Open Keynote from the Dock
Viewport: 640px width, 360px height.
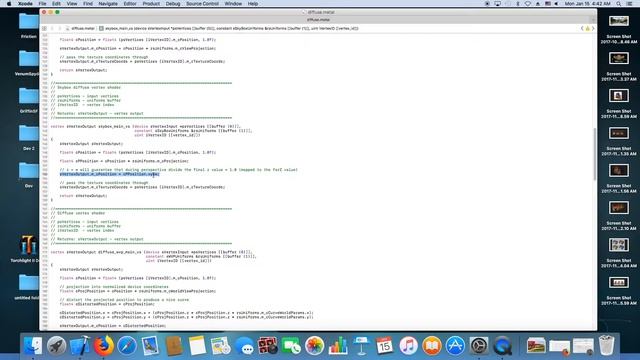click(362, 345)
